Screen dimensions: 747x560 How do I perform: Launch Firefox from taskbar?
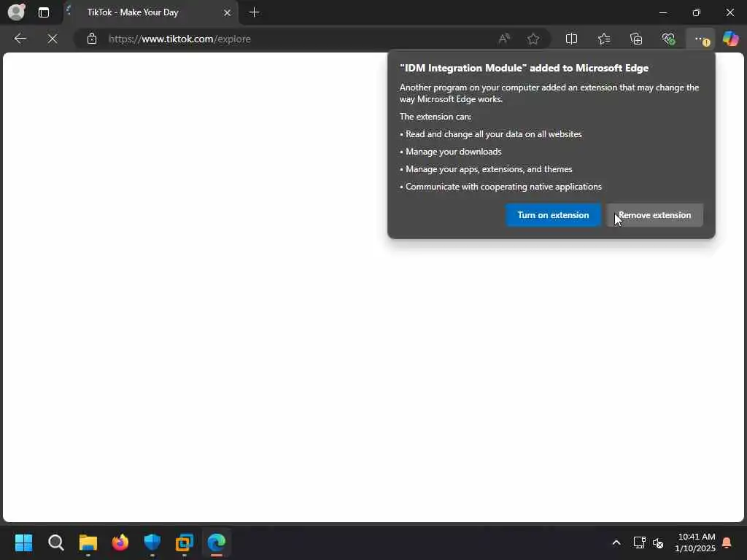(120, 542)
